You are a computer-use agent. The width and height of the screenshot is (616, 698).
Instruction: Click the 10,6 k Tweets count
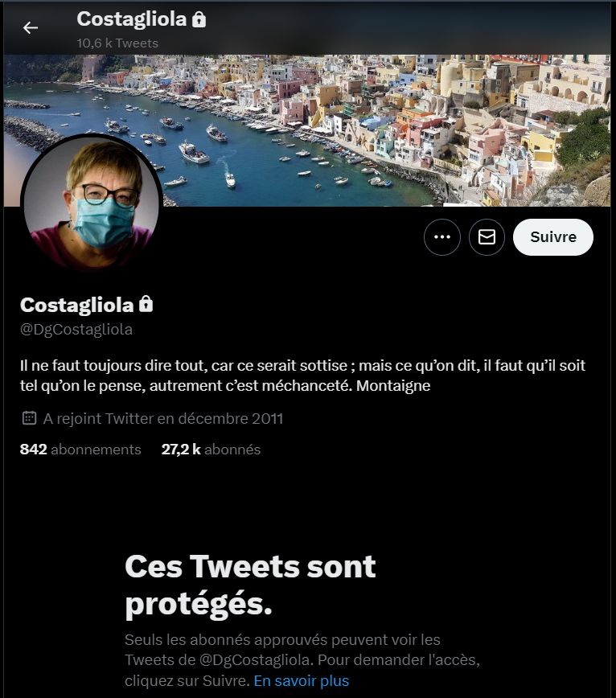tap(117, 43)
